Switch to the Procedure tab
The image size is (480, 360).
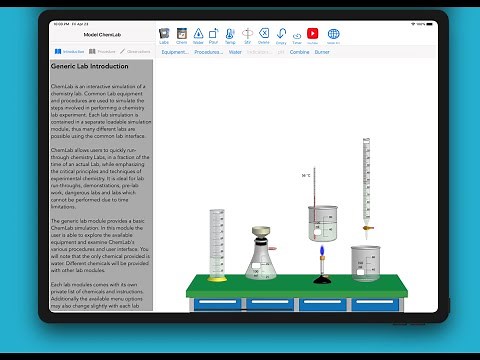pyautogui.click(x=102, y=51)
